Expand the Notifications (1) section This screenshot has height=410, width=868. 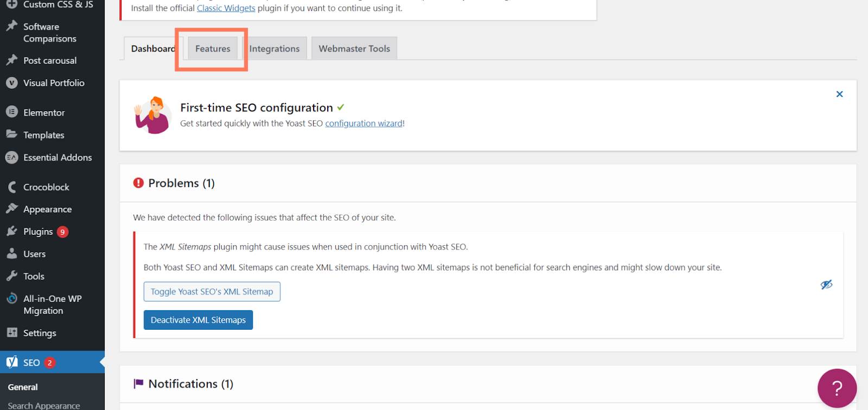pos(190,384)
